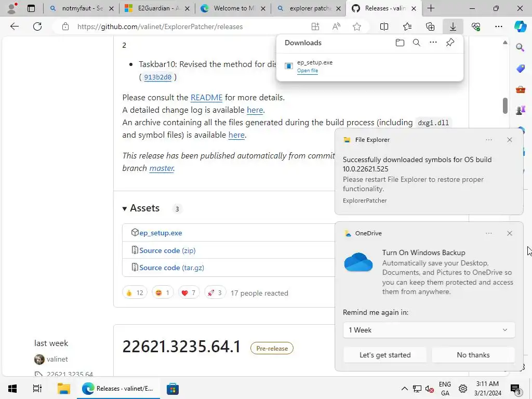Show hidden system tray icons
The width and height of the screenshot is (532, 399).
[404, 389]
